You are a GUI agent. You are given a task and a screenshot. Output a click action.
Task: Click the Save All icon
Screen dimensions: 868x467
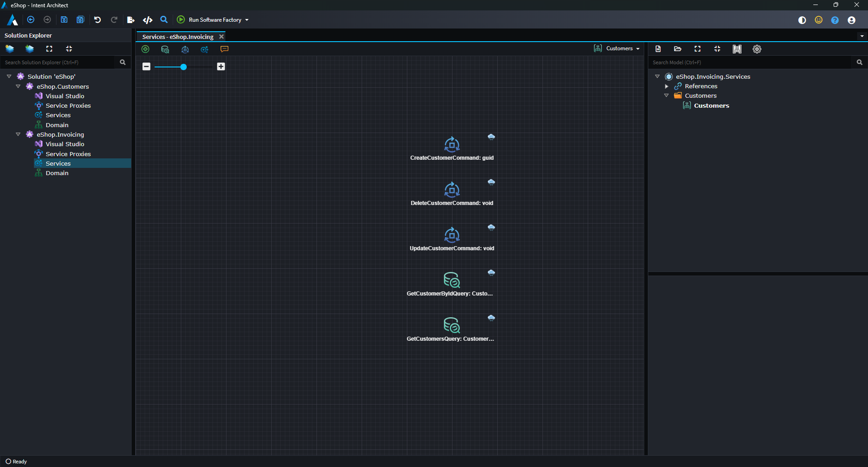tap(80, 20)
